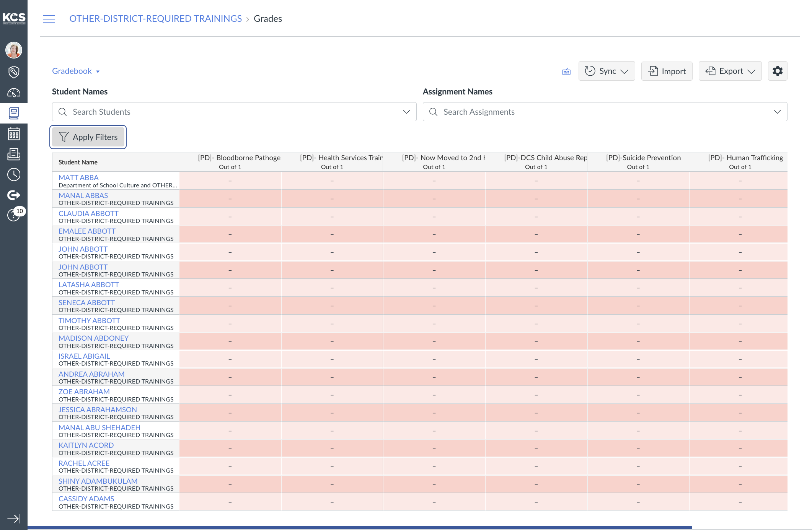This screenshot has width=812, height=530.
Task: Open the Inbox icon in sidebar
Action: [x=14, y=154]
